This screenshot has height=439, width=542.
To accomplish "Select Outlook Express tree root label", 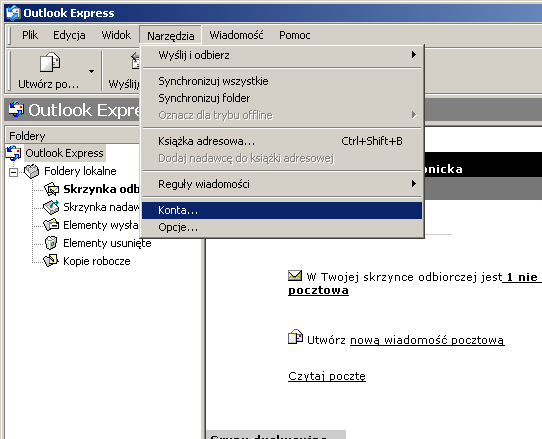I will [x=65, y=153].
